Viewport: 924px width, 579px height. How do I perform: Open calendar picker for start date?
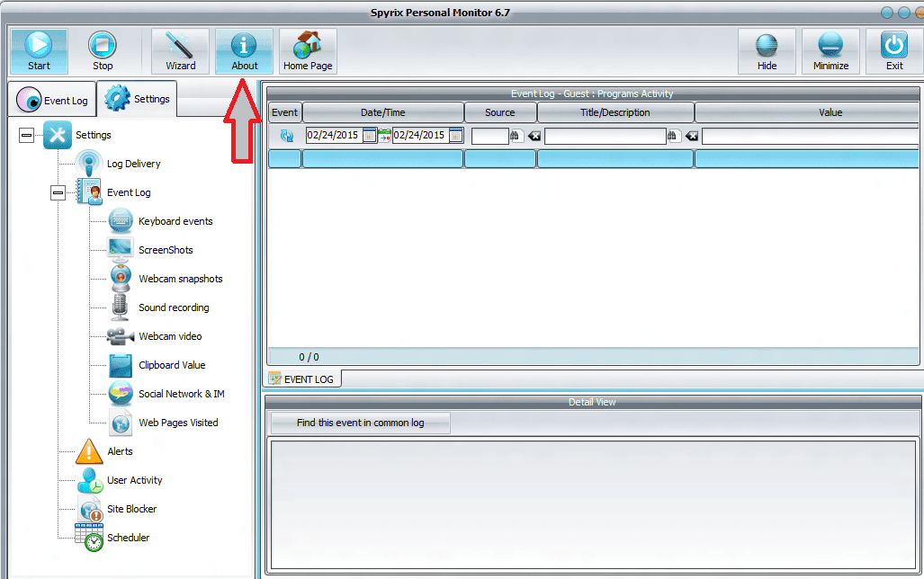tap(370, 136)
